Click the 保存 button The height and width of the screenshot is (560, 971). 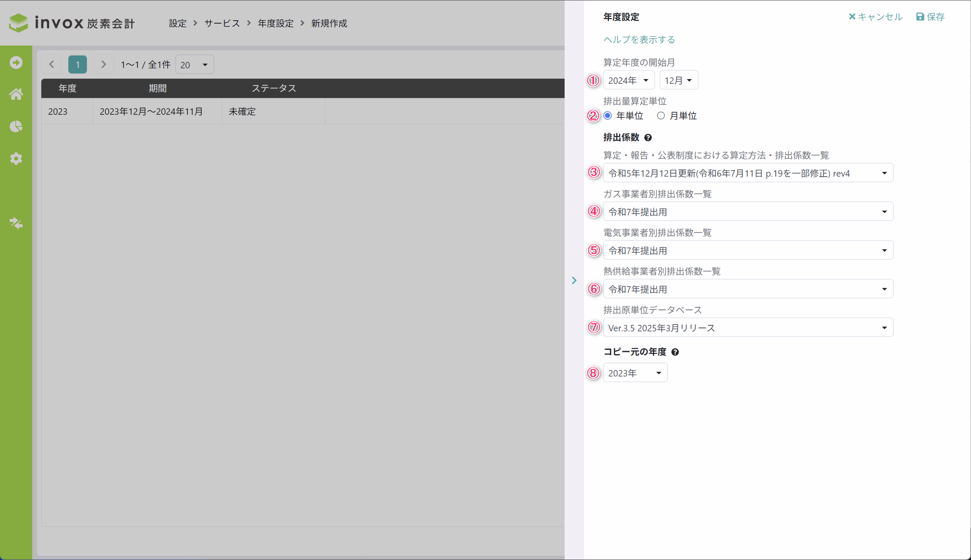[930, 17]
